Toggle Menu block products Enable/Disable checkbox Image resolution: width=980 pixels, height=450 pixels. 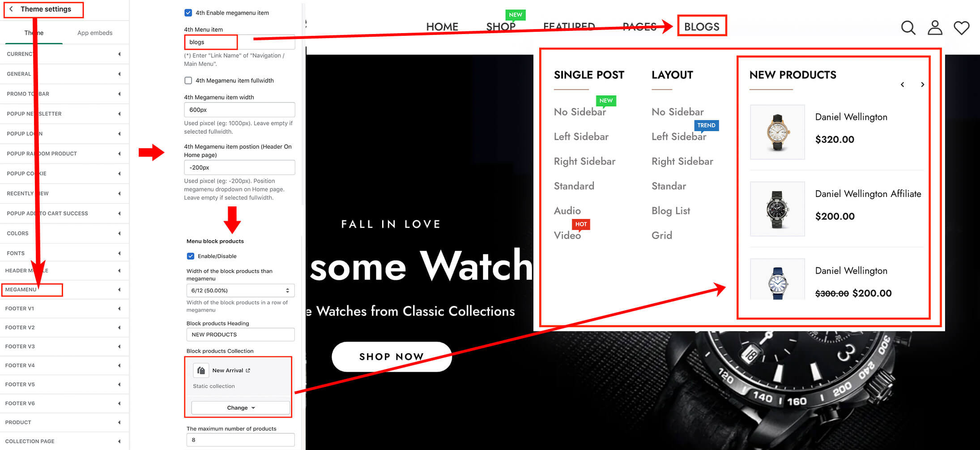point(191,256)
